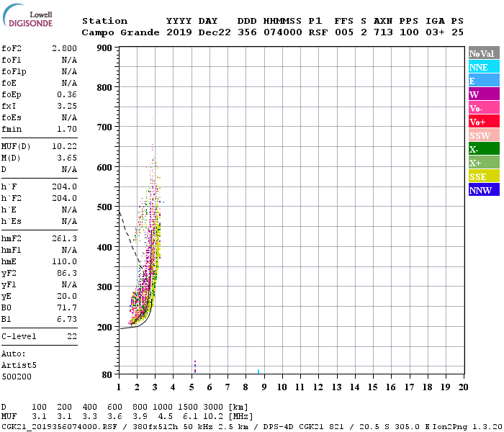Screen dimensions: 504x432
Task: Click the time 074000 in header
Action: pyautogui.click(x=283, y=32)
